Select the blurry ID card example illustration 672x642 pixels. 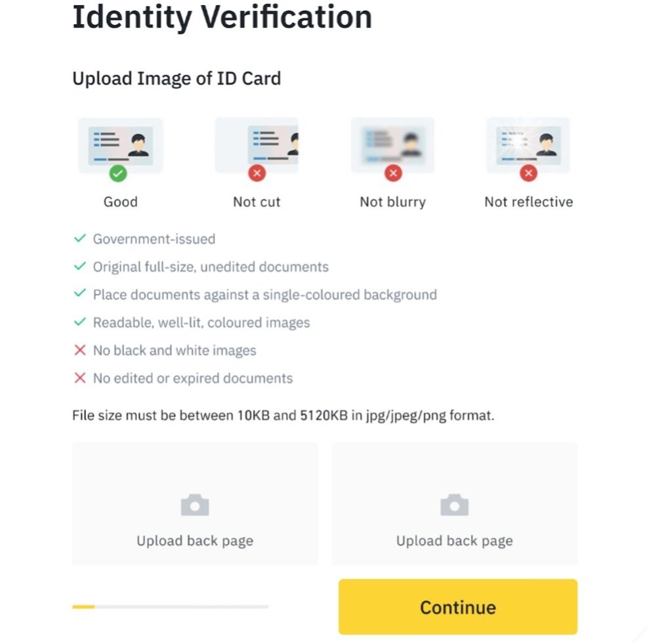tap(392, 145)
